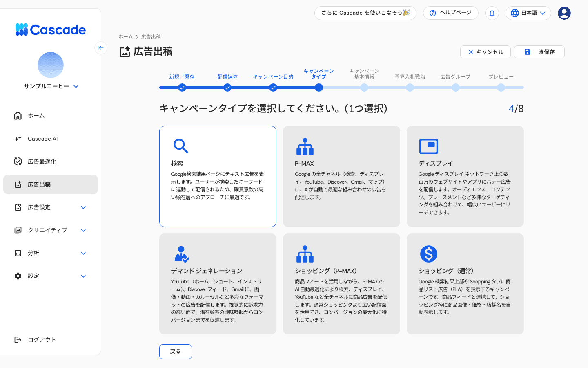This screenshot has width=588, height=368.
Task: Expand the 広告設定 menu chevron
Action: tap(83, 207)
